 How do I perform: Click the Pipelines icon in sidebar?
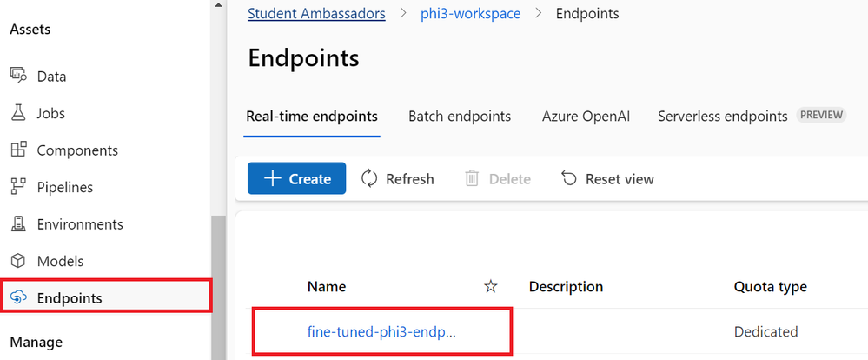(18, 187)
